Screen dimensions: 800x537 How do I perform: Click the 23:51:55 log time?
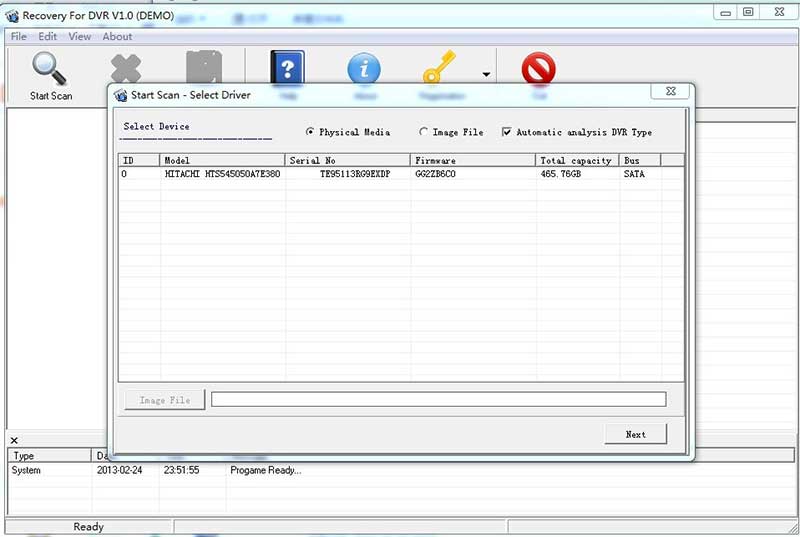(182, 470)
